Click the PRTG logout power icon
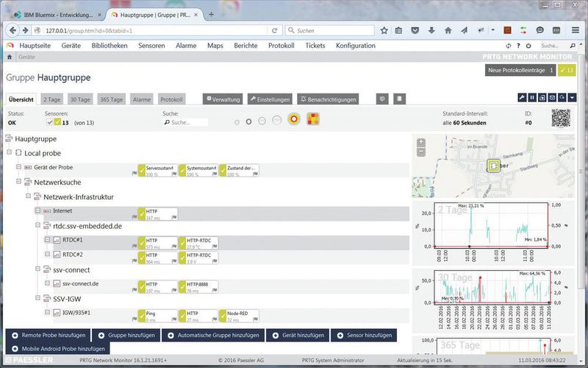 point(528,46)
